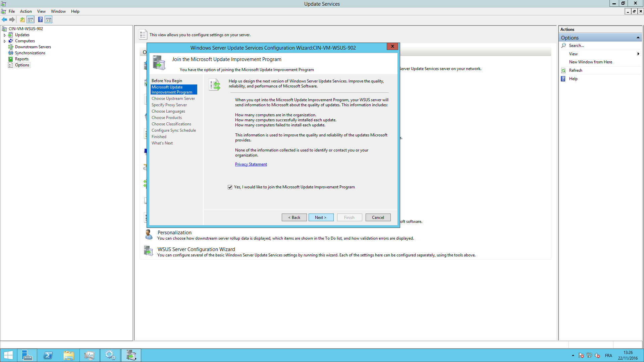This screenshot has height=362, width=644.
Task: Restore the inner MMC child window
Action: pos(634,11)
